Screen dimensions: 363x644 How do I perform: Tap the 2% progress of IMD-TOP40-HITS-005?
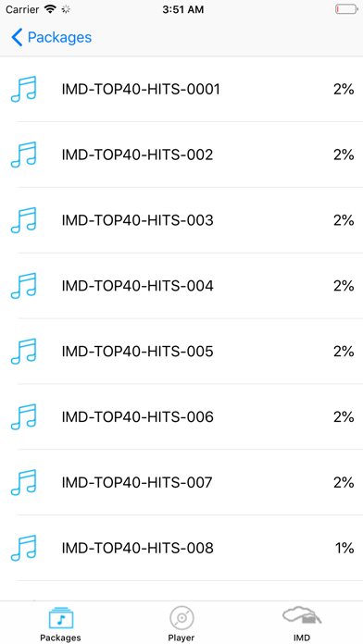(x=344, y=352)
